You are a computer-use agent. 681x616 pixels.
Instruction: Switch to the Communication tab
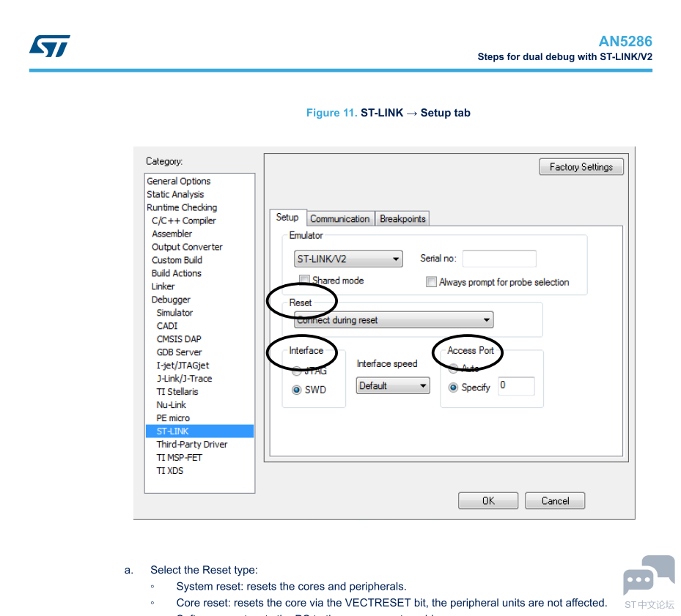[x=339, y=219]
